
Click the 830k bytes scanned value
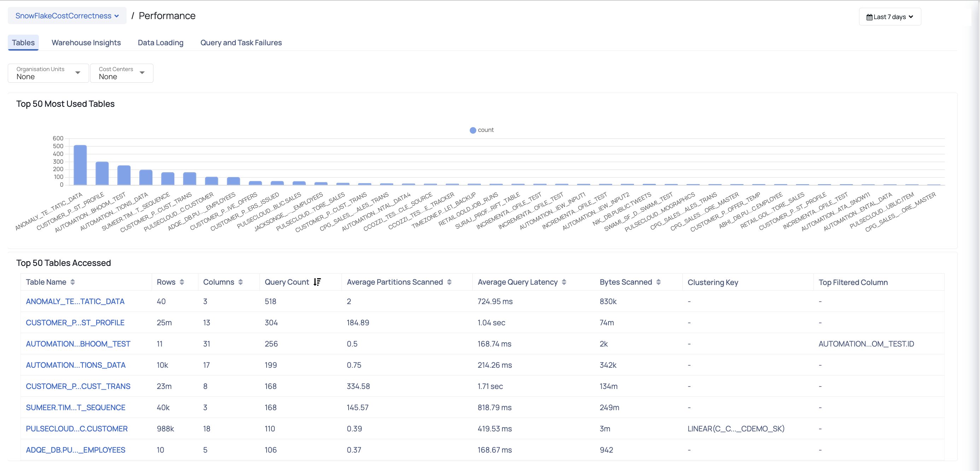[x=608, y=301]
